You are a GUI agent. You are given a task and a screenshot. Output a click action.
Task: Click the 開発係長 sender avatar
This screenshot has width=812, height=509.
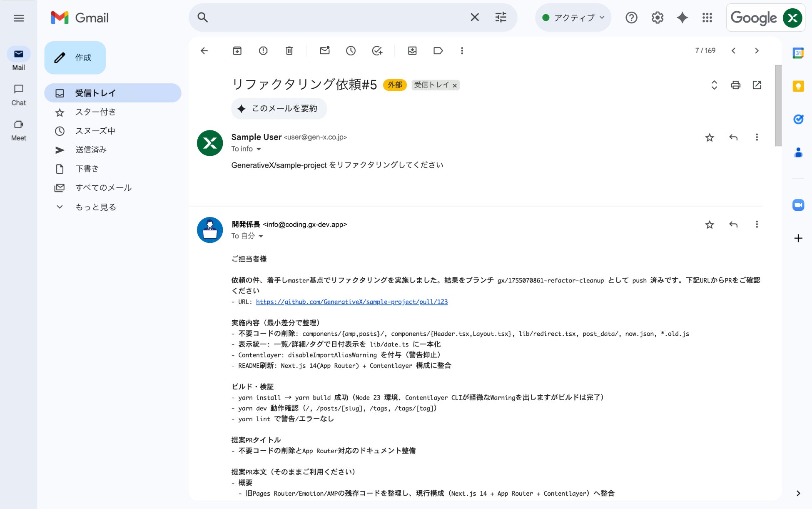[210, 230]
